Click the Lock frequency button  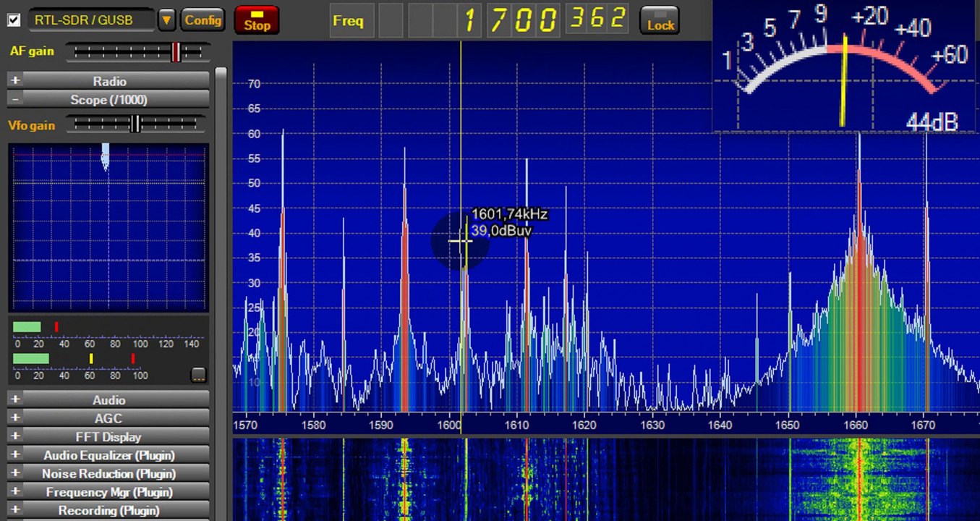660,20
